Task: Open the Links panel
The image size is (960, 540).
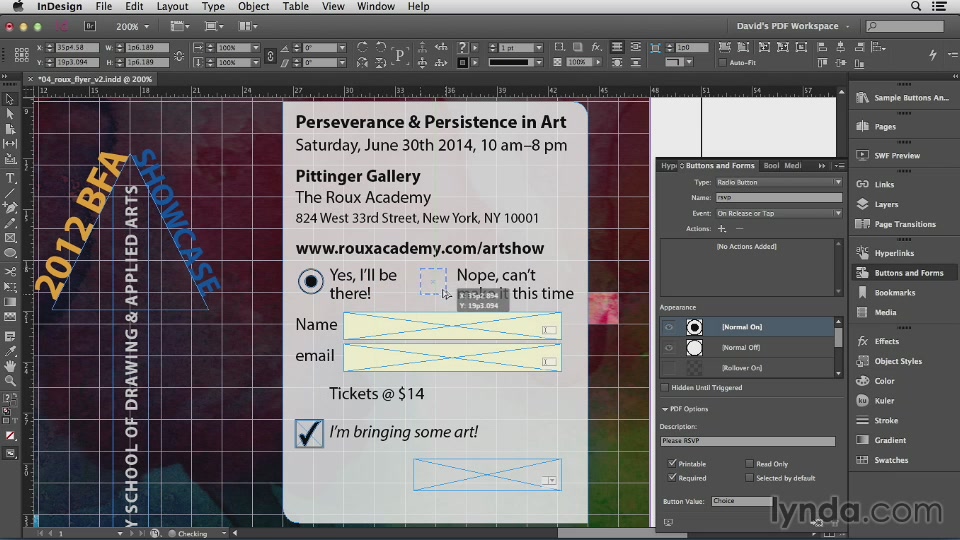Action: click(876, 184)
